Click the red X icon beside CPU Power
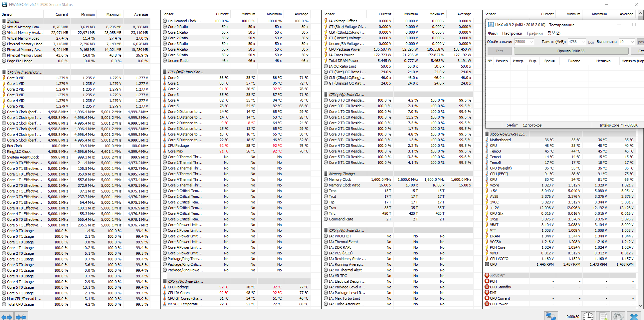Viewport: 644px width, 320px height. tap(487, 304)
